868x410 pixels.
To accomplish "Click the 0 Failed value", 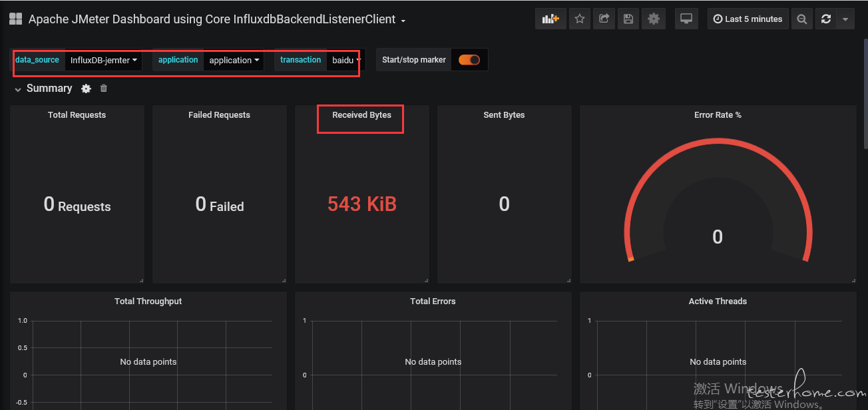I will coord(220,205).
